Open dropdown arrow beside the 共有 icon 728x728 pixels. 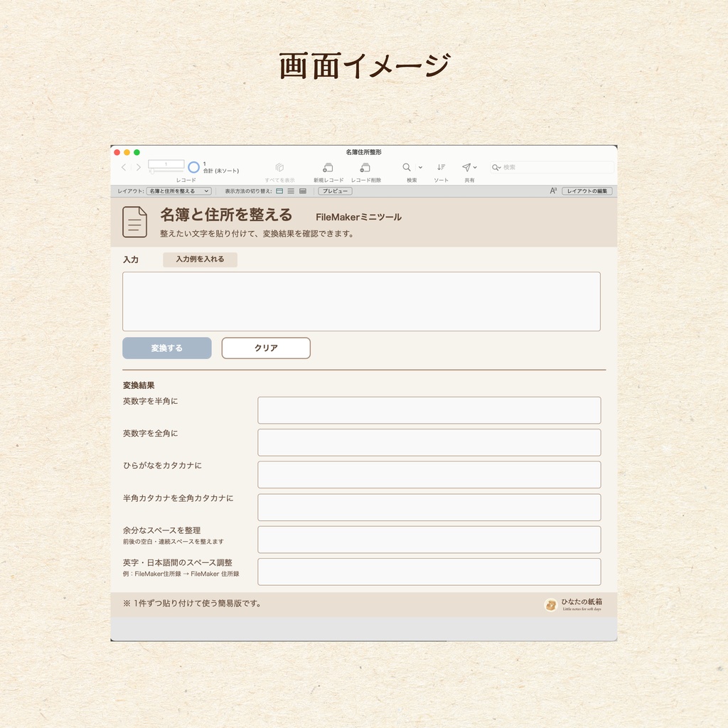point(475,167)
